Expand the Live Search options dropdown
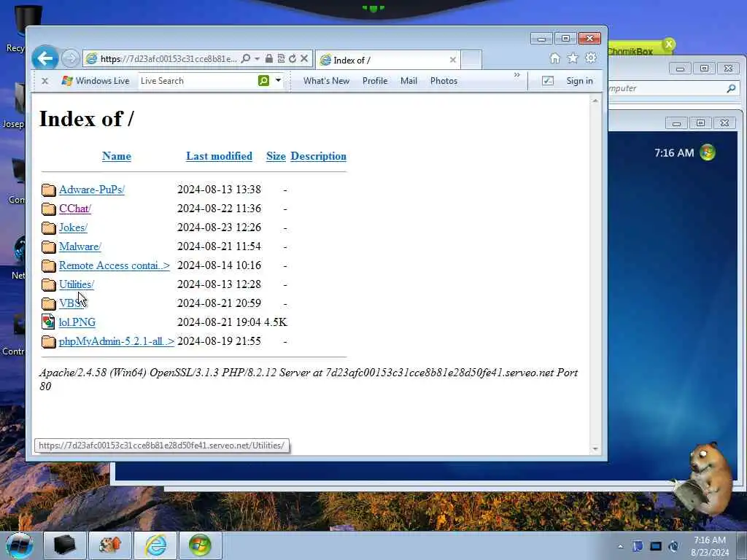Screen dimensions: 747x560 point(278,81)
